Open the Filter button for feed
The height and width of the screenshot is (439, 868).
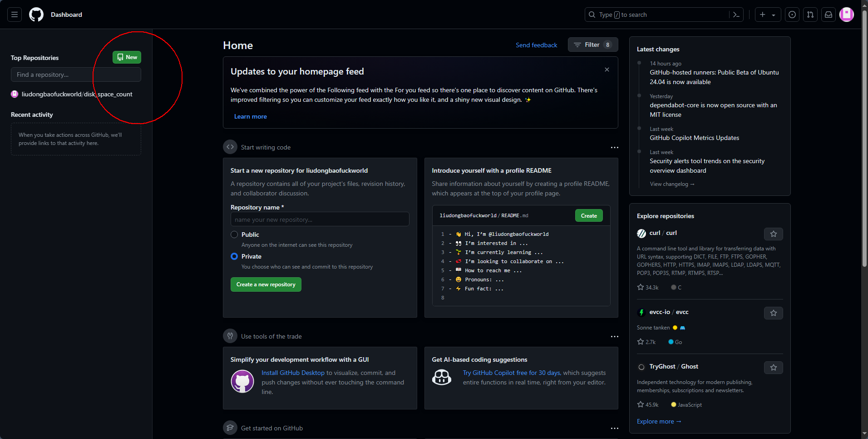[593, 45]
